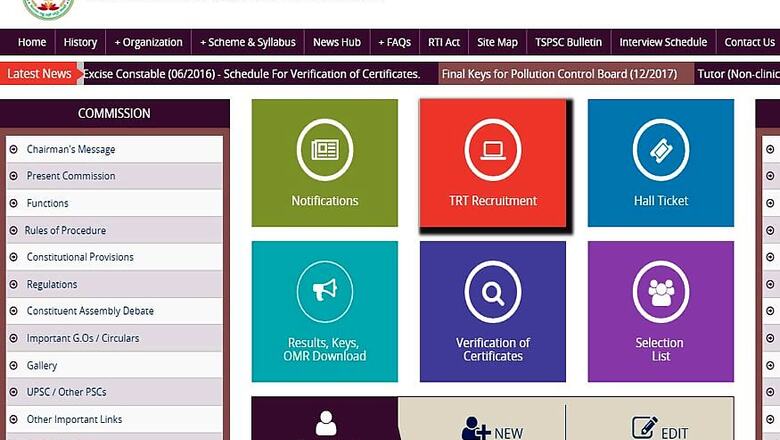Image resolution: width=780 pixels, height=440 pixels.
Task: Click Final Keys for Pollution Control Board news
Action: point(559,74)
